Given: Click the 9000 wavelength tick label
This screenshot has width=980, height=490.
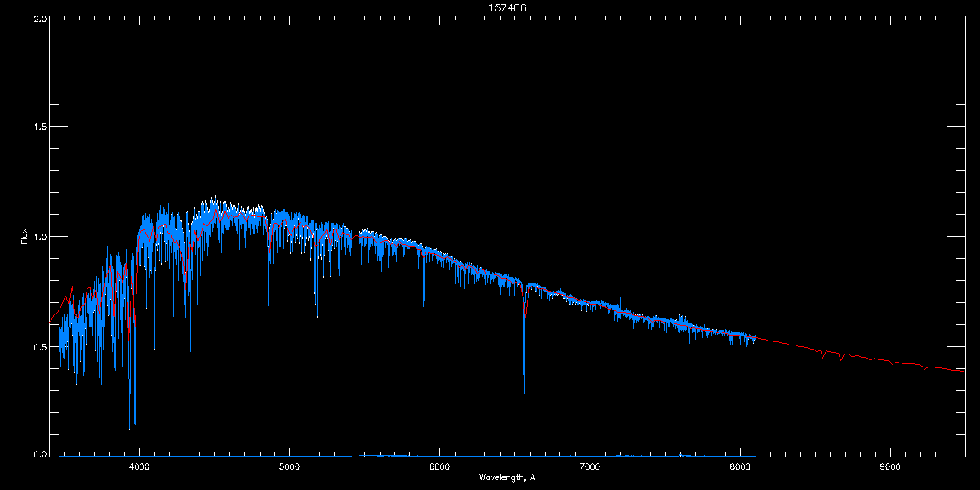Looking at the screenshot, I should (x=890, y=467).
